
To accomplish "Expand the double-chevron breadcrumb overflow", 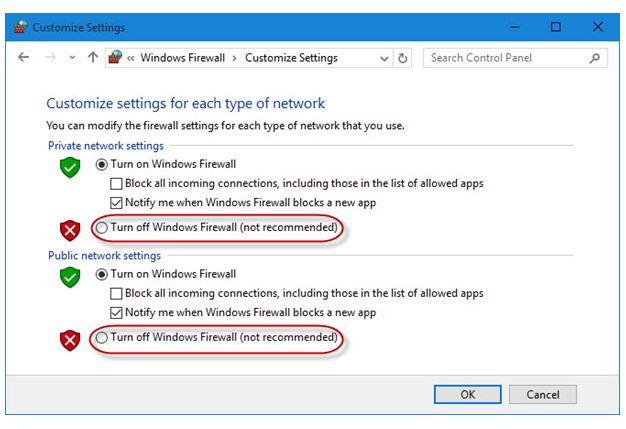I will tap(131, 58).
